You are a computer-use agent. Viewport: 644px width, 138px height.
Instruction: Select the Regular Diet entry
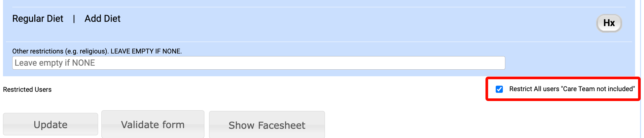click(x=38, y=18)
